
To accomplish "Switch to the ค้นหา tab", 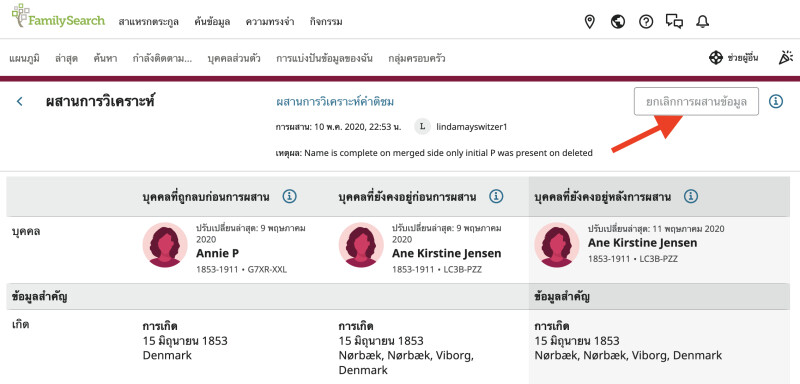I will (105, 58).
